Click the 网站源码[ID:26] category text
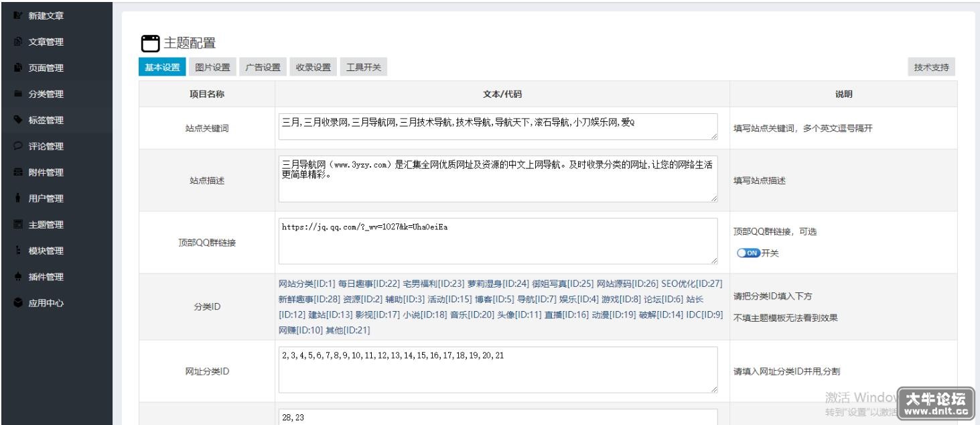 click(628, 283)
